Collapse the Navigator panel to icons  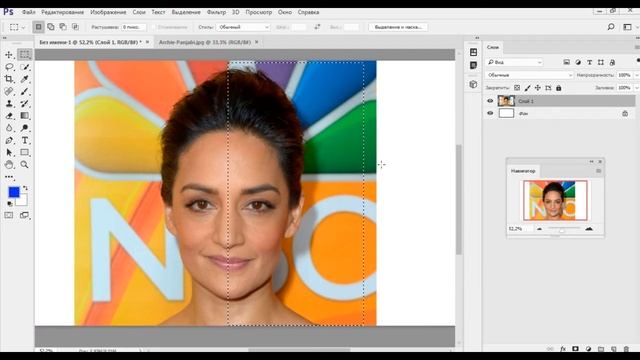coord(591,162)
